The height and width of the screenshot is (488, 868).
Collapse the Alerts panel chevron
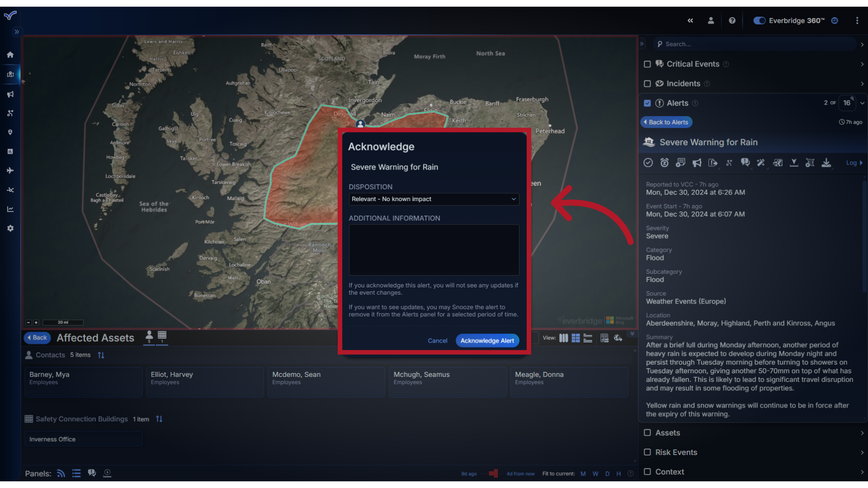[x=863, y=103]
